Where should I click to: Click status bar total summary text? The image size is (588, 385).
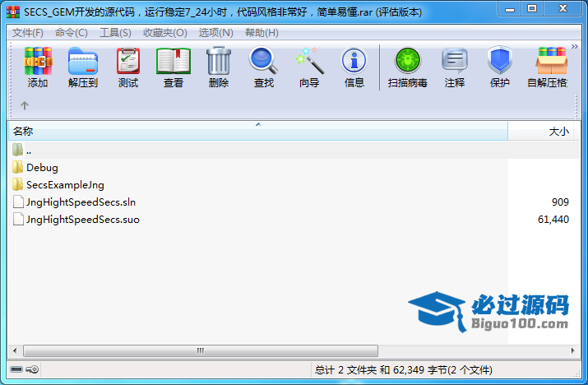click(404, 370)
